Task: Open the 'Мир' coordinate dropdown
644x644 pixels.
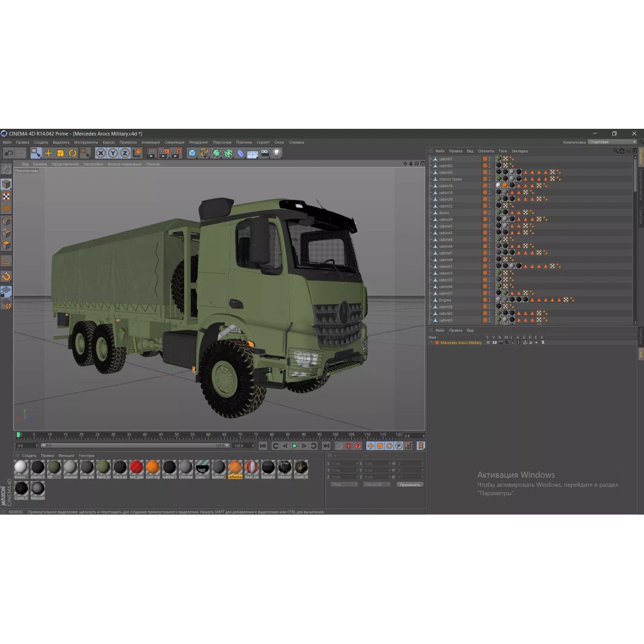Action: (344, 485)
